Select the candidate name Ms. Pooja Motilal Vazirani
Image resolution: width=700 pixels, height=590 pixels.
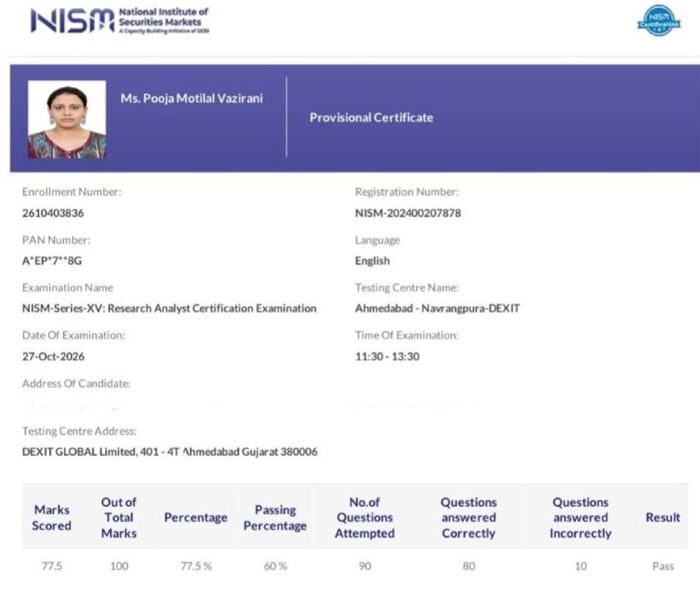[x=191, y=99]
